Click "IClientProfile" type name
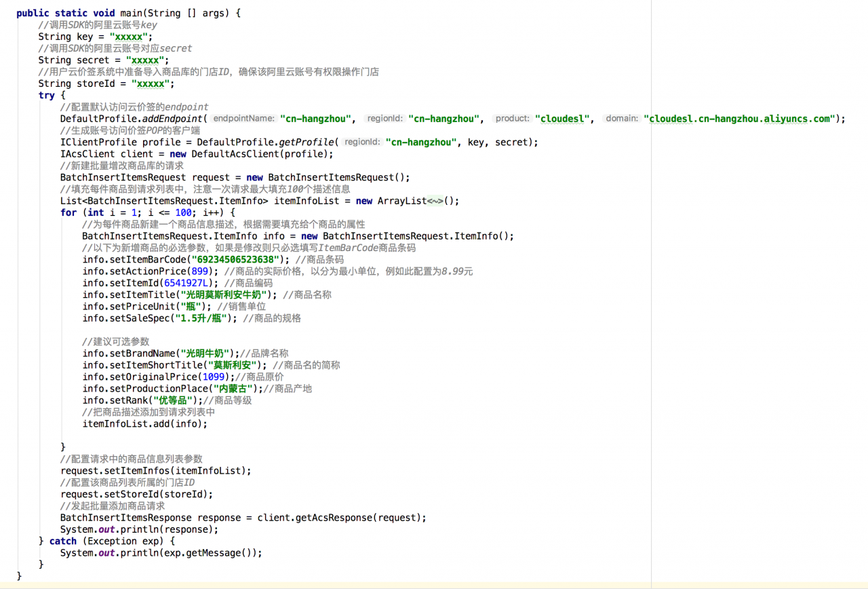Screen dimensions: 868x589 tap(98, 142)
